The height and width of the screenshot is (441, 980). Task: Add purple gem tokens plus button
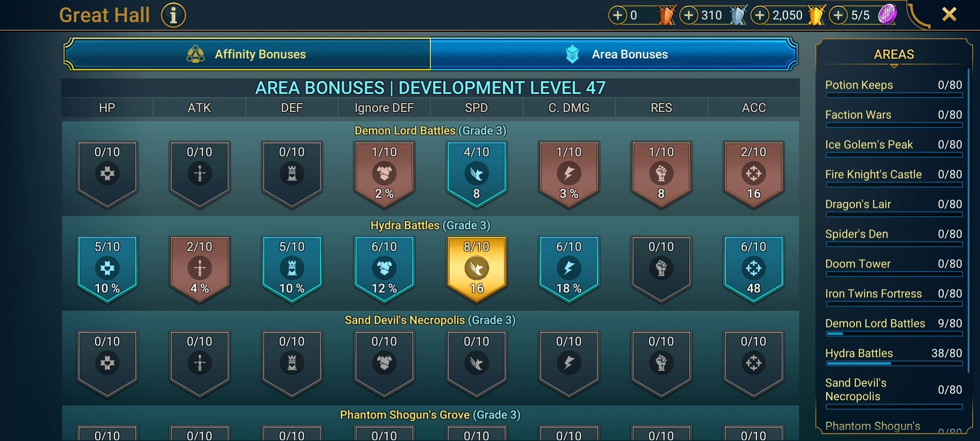point(838,16)
